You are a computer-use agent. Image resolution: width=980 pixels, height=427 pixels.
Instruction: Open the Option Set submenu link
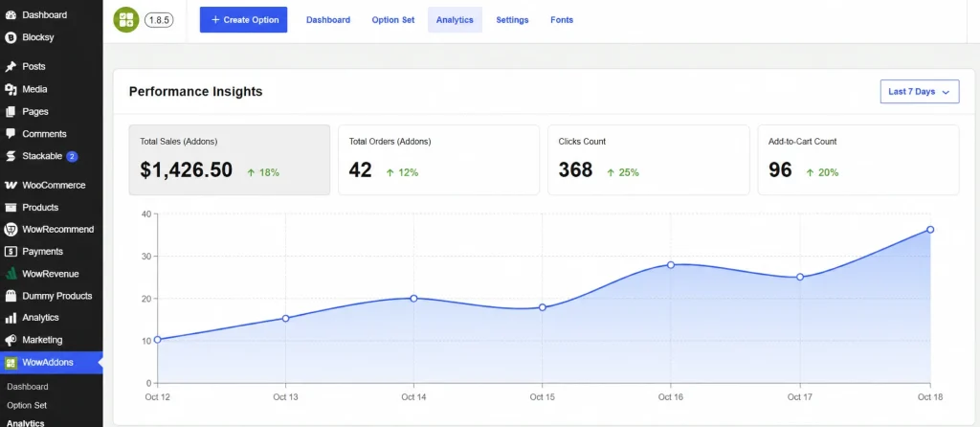pyautogui.click(x=27, y=406)
